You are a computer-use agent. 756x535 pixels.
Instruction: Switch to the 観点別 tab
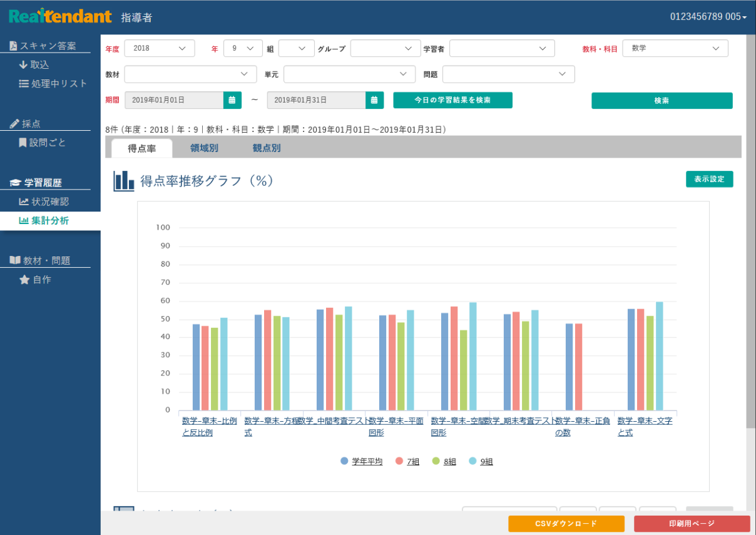pyautogui.click(x=267, y=148)
